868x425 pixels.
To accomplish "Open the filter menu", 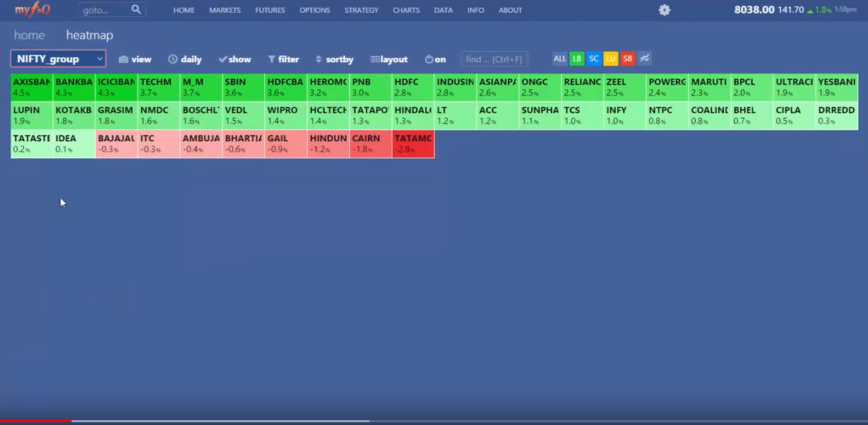I will (283, 59).
